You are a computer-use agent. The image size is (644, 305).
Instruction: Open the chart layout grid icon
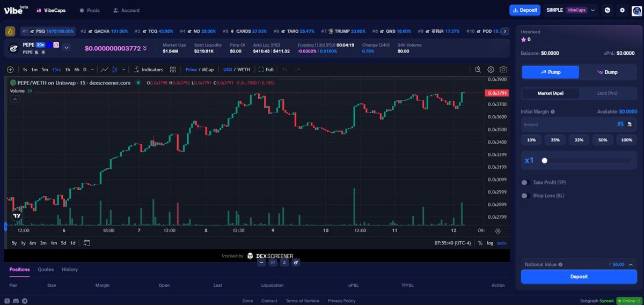pyautogui.click(x=173, y=70)
